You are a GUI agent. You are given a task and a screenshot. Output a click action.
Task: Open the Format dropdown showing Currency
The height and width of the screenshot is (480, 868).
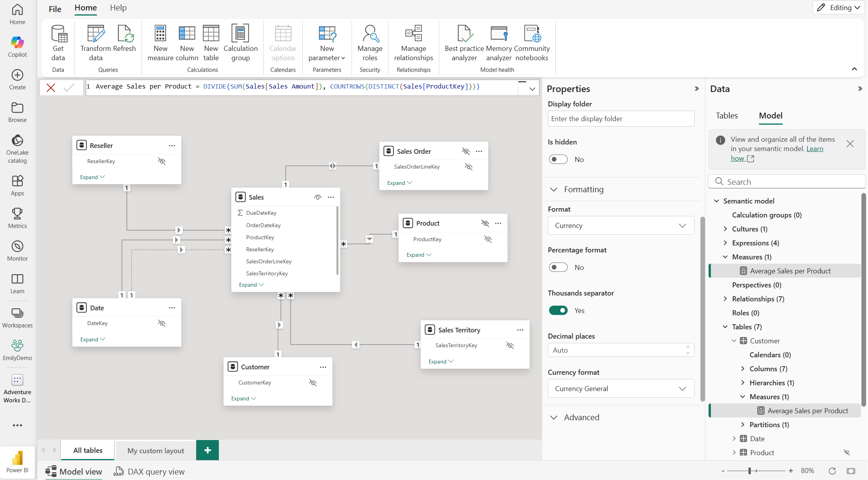(x=620, y=226)
